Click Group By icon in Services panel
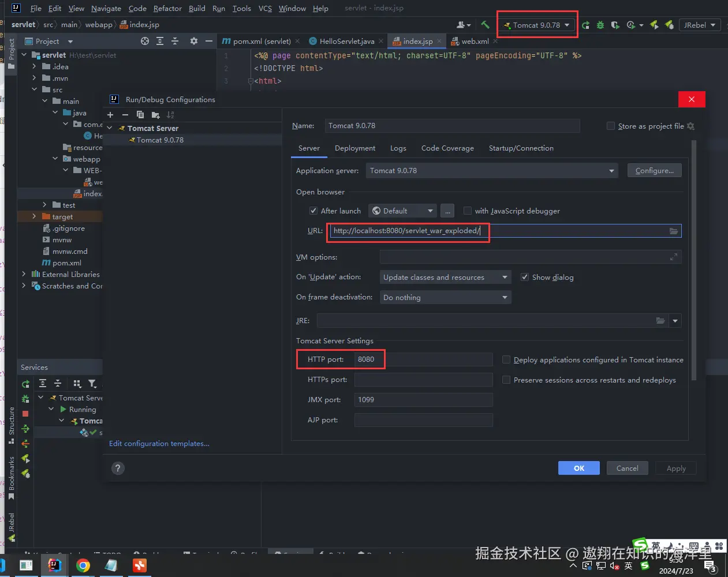Viewport: 728px width, 577px height. click(x=77, y=384)
